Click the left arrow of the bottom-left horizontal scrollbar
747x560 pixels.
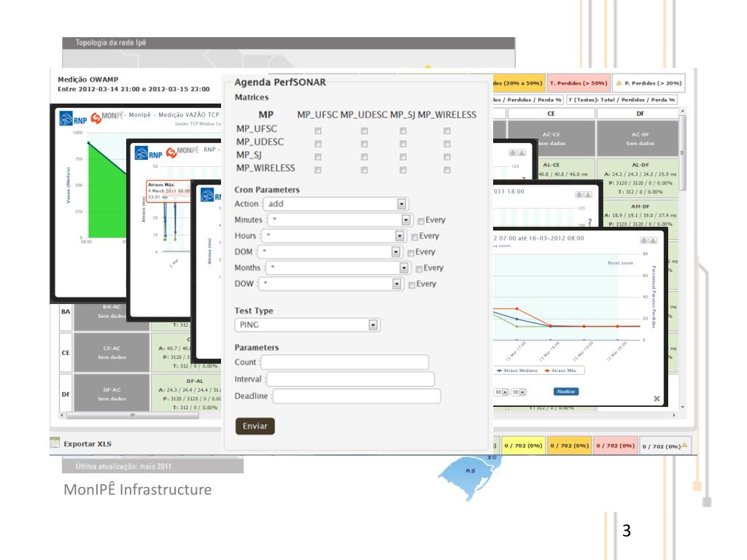tap(62, 415)
